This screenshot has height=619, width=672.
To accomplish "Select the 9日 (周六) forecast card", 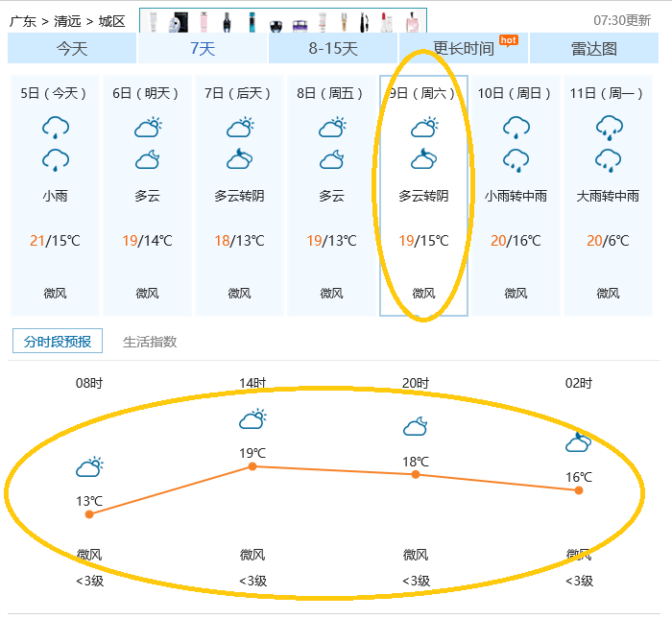I will pyautogui.click(x=423, y=196).
